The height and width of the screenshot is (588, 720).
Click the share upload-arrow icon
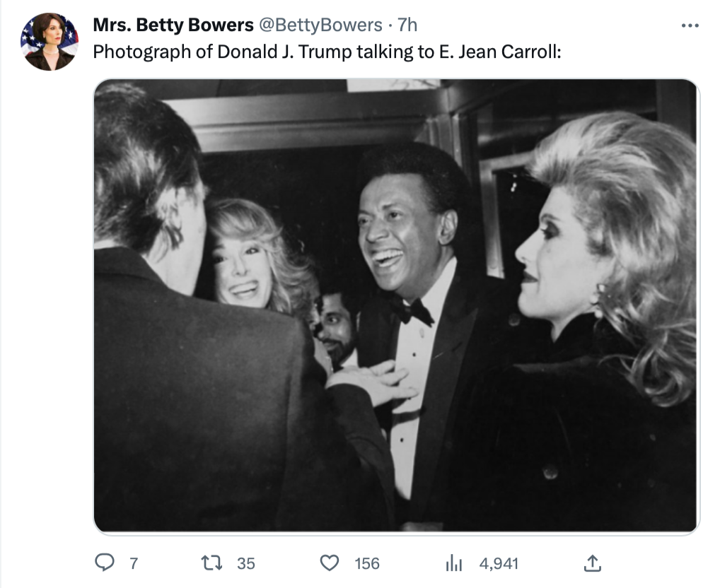click(x=591, y=563)
